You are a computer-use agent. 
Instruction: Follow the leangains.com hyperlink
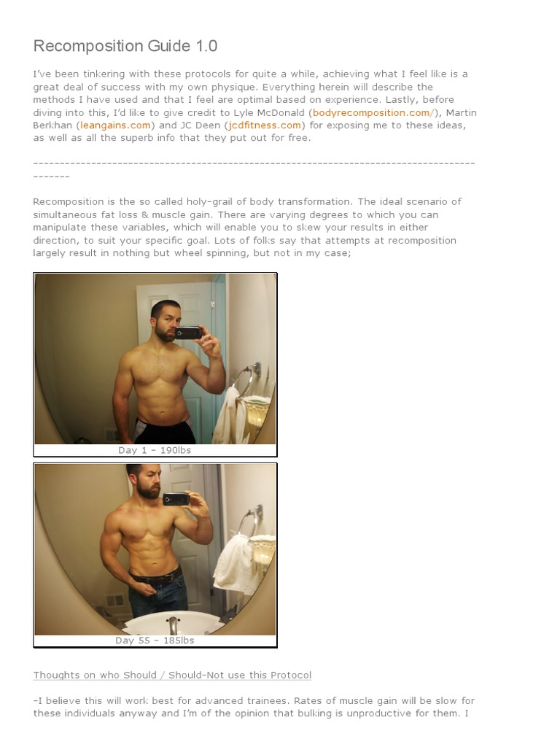[x=115, y=125]
